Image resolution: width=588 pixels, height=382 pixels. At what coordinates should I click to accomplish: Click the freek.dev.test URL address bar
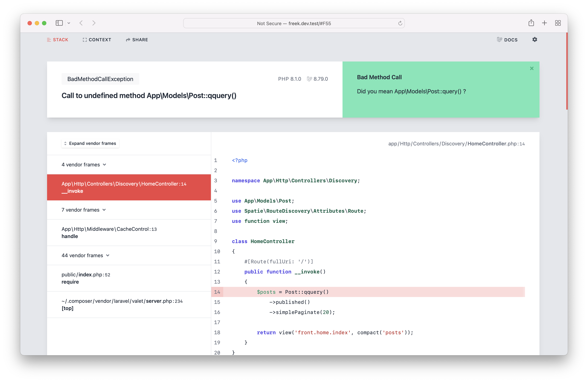294,23
